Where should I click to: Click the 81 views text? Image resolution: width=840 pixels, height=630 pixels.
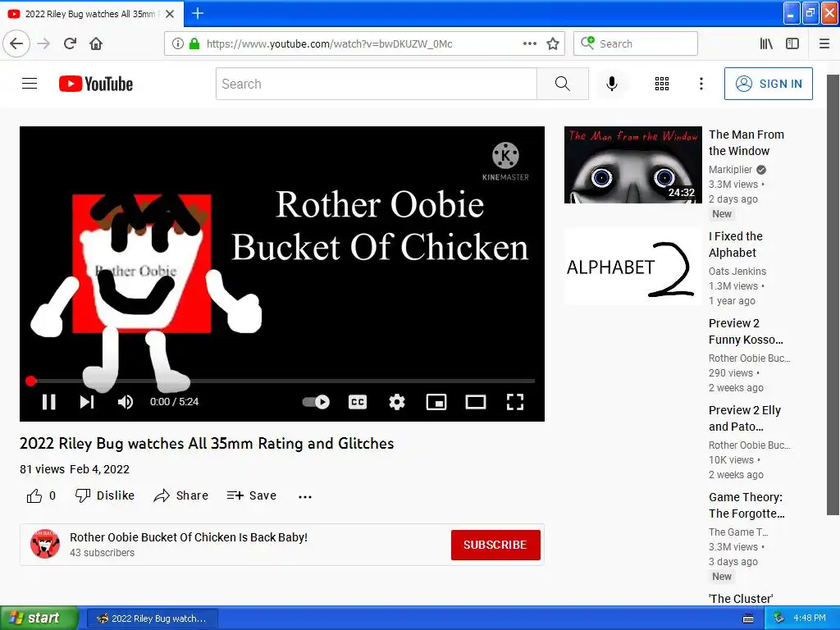pos(42,469)
